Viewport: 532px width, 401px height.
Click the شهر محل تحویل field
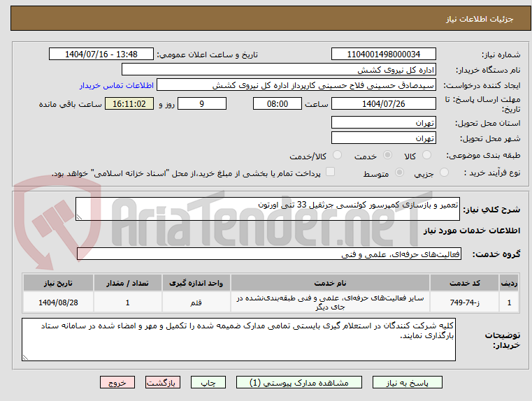tap(383, 138)
